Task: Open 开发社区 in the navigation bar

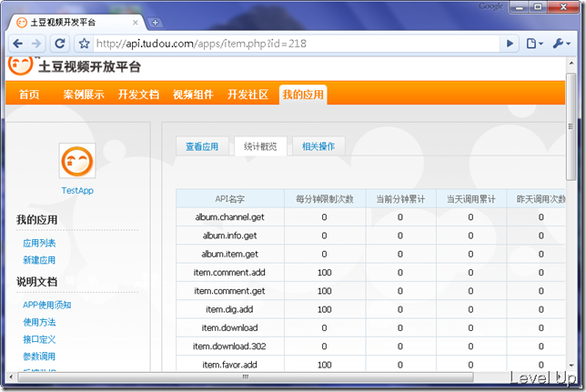Action: pyautogui.click(x=248, y=95)
